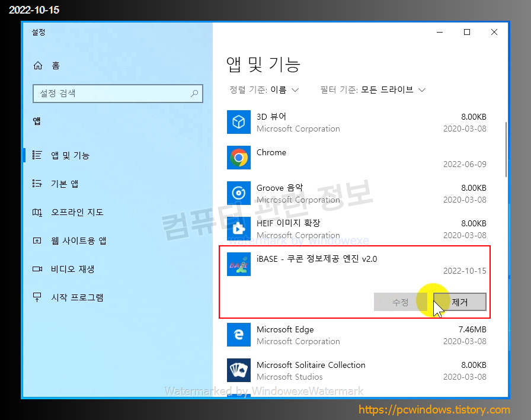Click the search magnifier icon
Screen dimensions: 531x420
[x=194, y=94]
